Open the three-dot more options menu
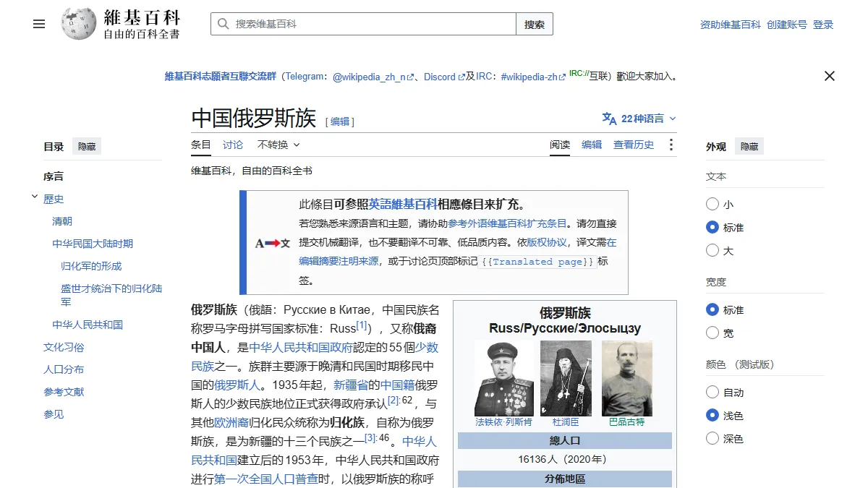The image size is (868, 488). pyautogui.click(x=671, y=145)
